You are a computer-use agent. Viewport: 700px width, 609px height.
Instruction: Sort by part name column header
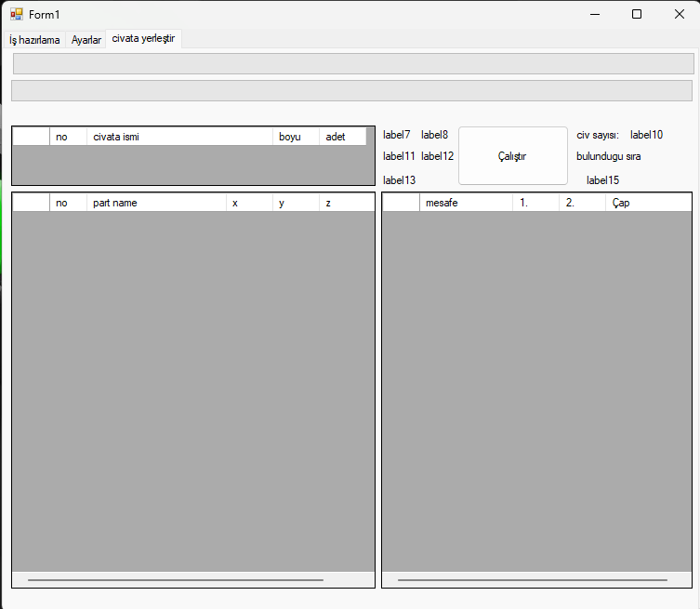click(x=156, y=203)
